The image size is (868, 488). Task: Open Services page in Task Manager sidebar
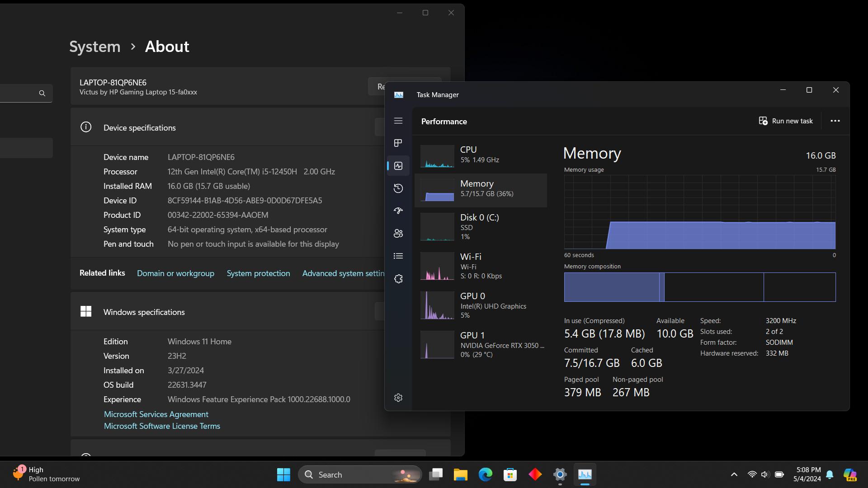tap(398, 279)
